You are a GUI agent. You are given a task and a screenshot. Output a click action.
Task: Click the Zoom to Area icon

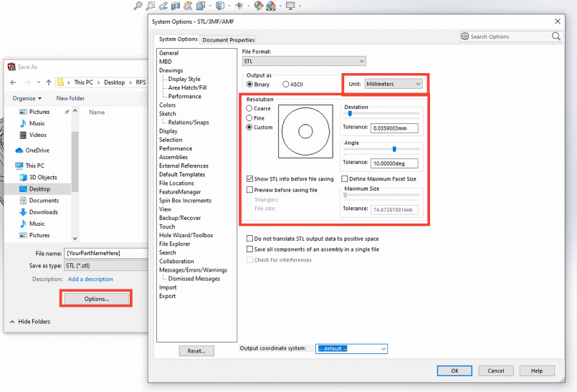coord(151,6)
